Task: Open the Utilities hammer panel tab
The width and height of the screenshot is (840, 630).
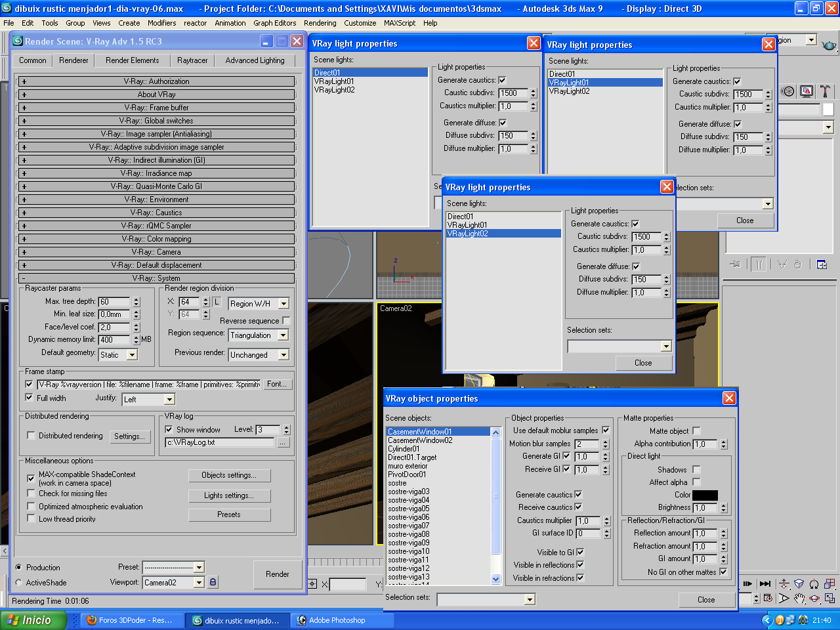Action: pyautogui.click(x=825, y=91)
